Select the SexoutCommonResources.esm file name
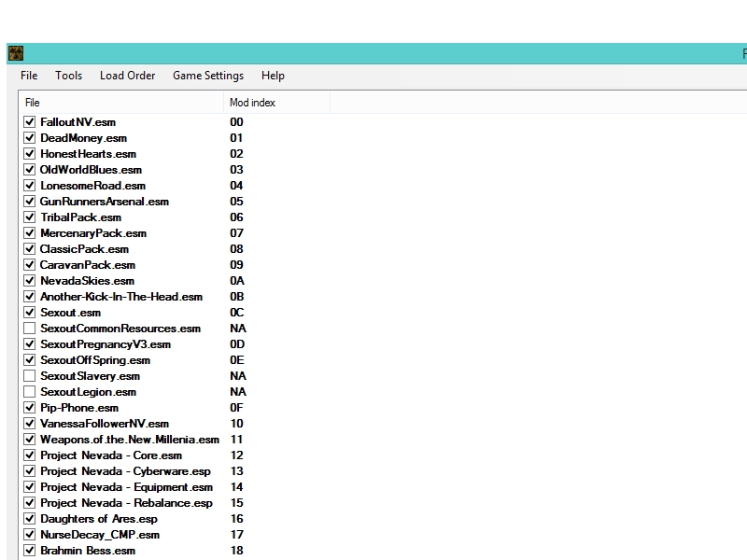The height and width of the screenshot is (560, 747). coord(120,329)
